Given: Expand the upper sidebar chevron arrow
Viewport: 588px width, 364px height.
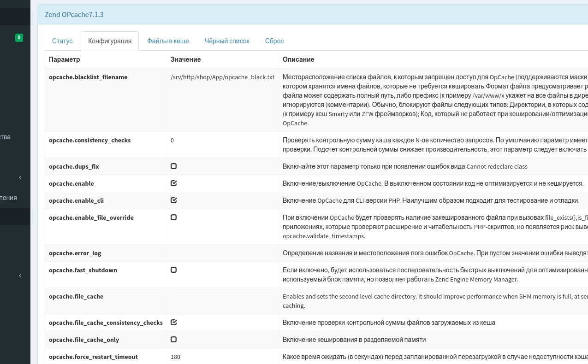Looking at the screenshot, I should click(x=20, y=177).
